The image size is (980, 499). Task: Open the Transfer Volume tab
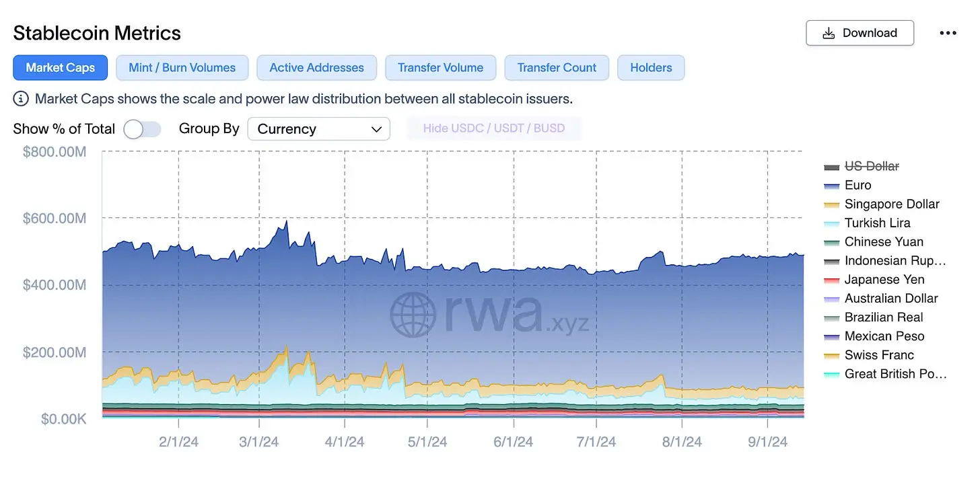(441, 68)
